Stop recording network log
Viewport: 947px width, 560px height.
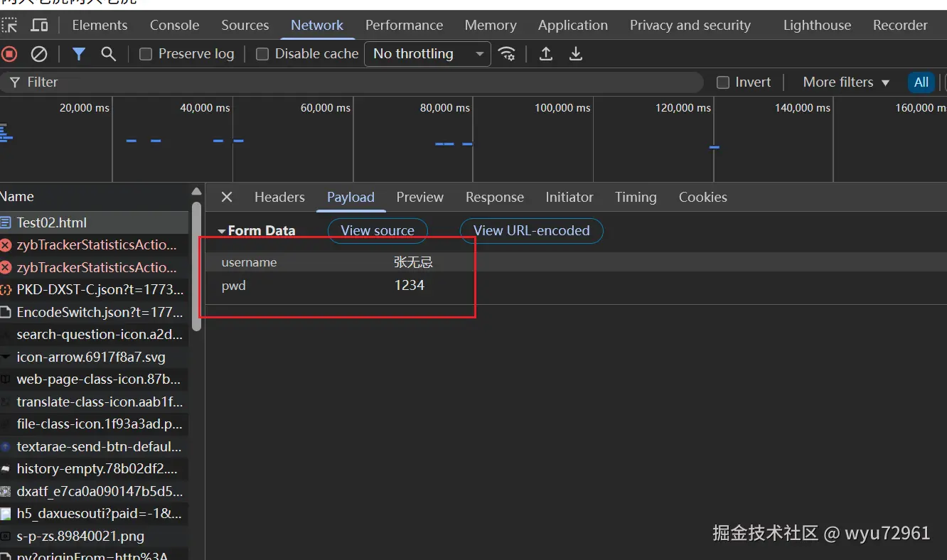tap(9, 54)
